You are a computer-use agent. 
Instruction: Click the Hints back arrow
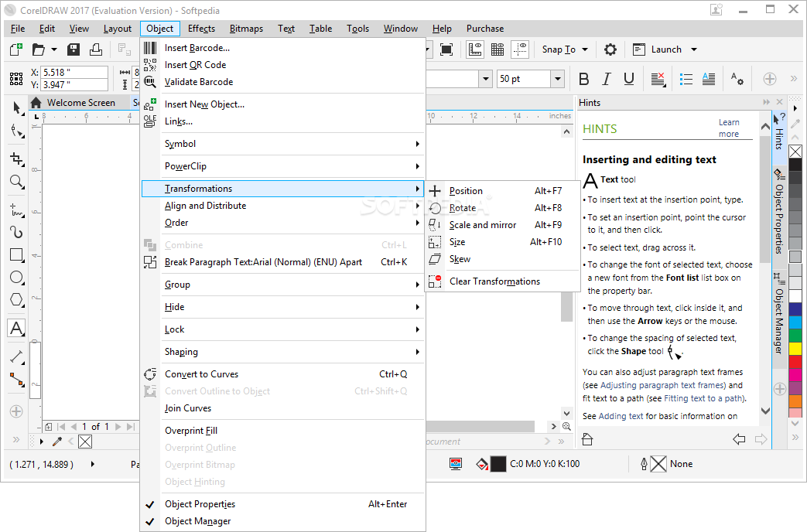click(x=739, y=439)
